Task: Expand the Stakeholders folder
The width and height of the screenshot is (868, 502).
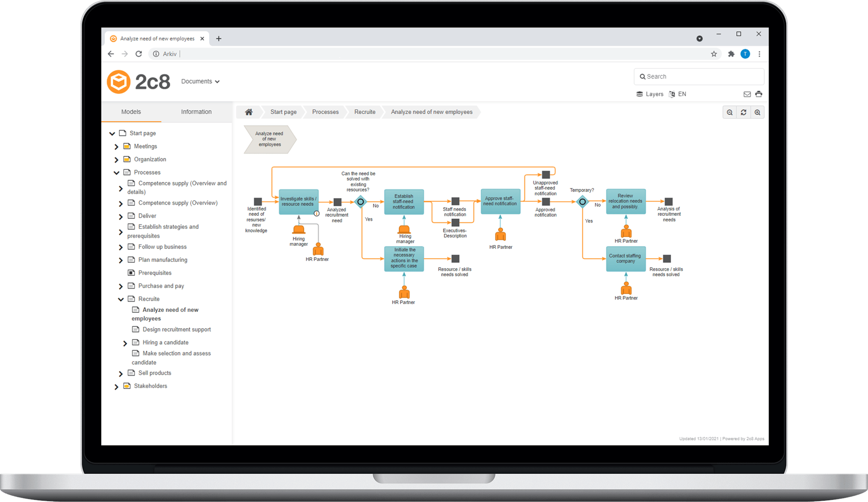Action: pos(116,386)
